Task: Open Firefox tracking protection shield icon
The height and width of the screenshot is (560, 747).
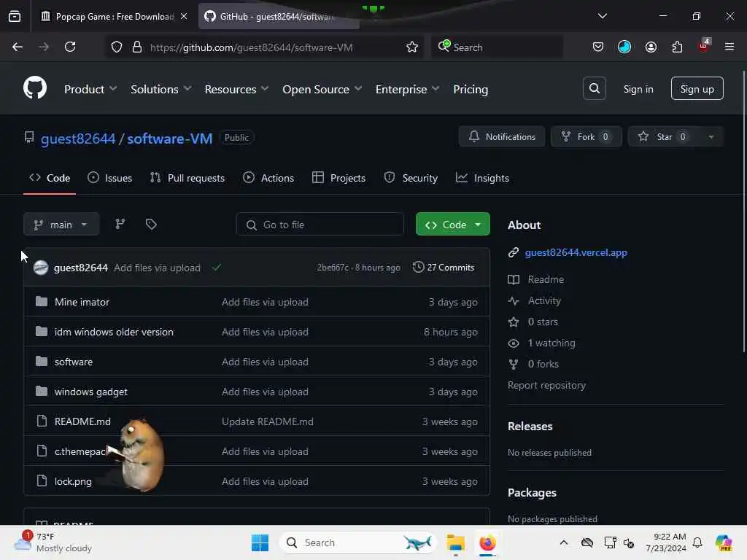Action: tap(117, 47)
